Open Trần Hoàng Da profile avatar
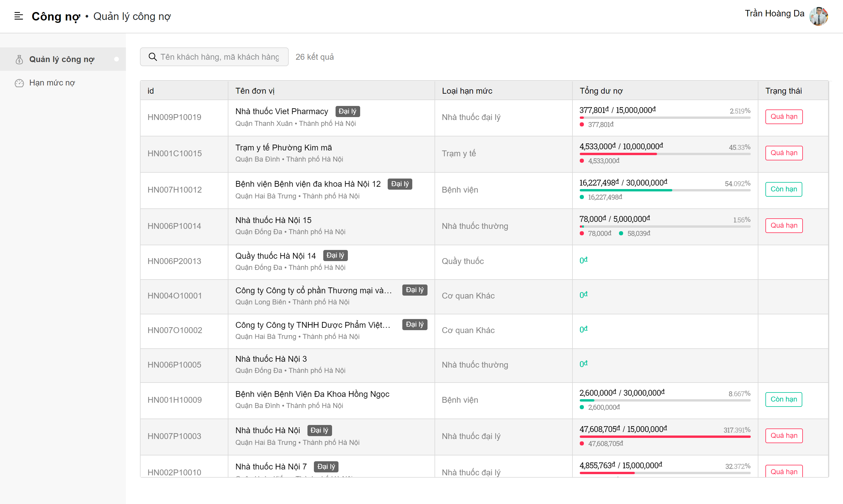This screenshot has height=504, width=843. pos(818,16)
